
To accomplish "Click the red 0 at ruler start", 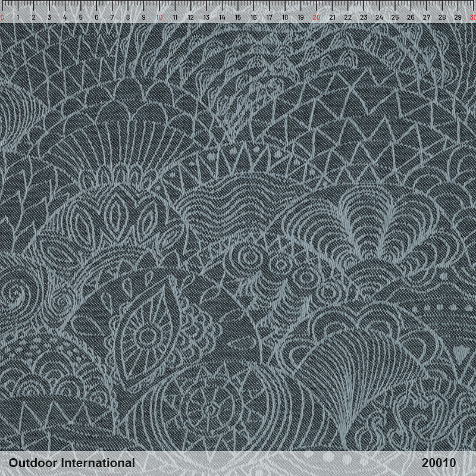I will click(x=2, y=17).
